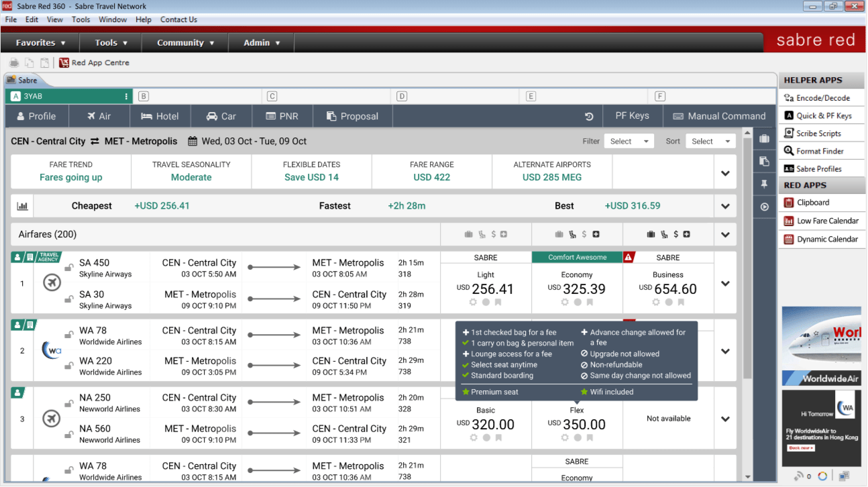Click the monitors icon in the bottom status bar
868x487 pixels.
[844, 476]
